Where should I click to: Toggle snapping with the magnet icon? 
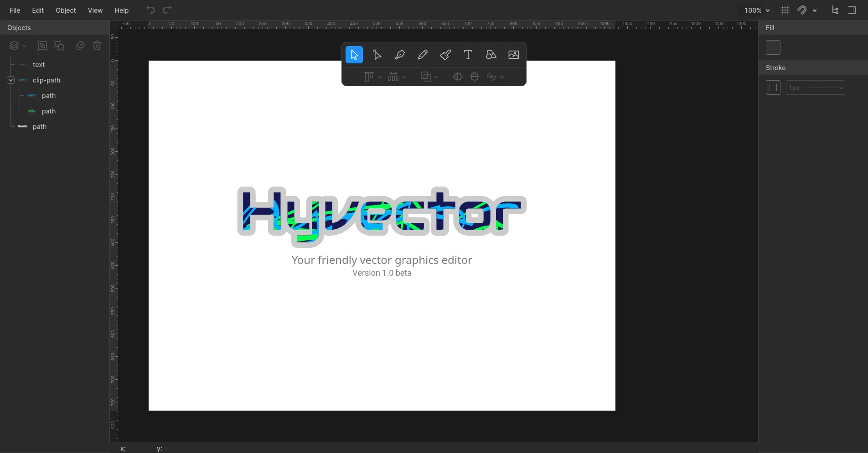[x=801, y=10]
